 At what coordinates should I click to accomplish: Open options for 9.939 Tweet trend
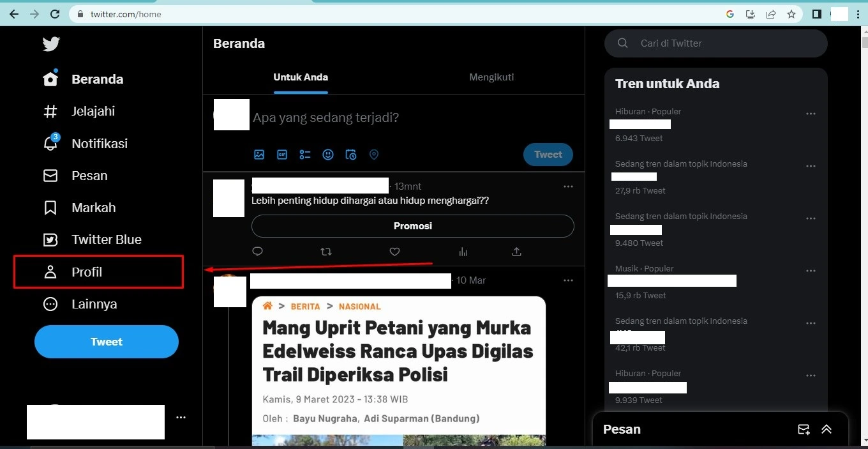811,376
